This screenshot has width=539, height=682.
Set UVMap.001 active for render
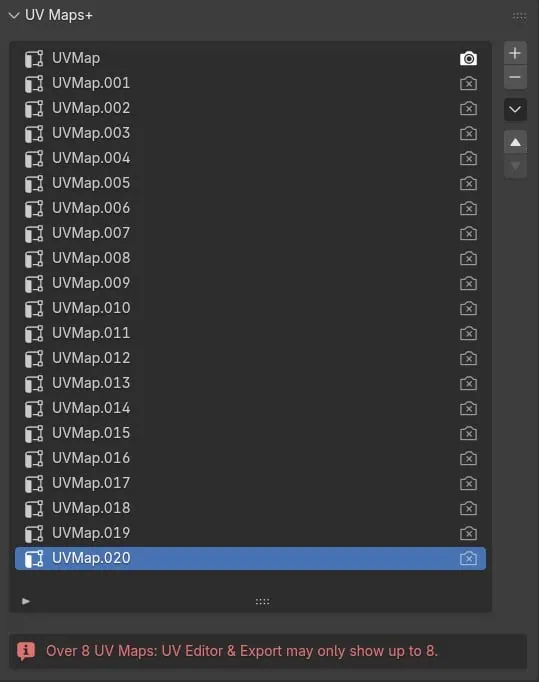(x=468, y=83)
